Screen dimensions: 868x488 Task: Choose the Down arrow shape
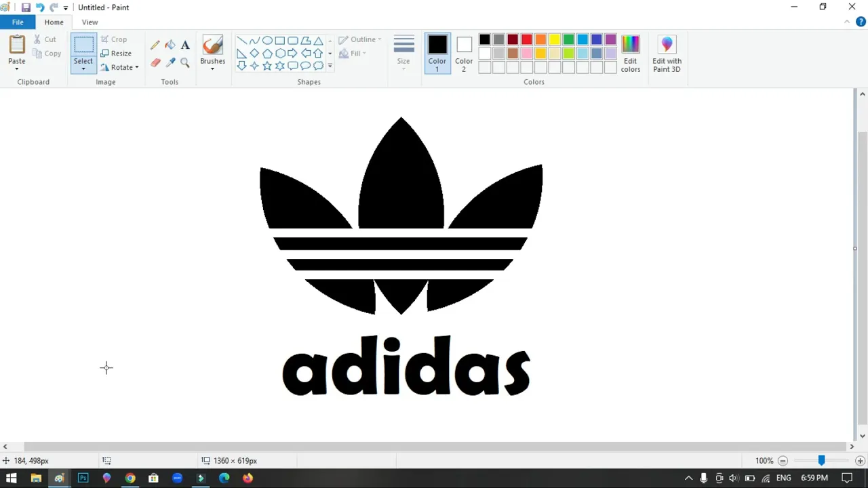241,66
